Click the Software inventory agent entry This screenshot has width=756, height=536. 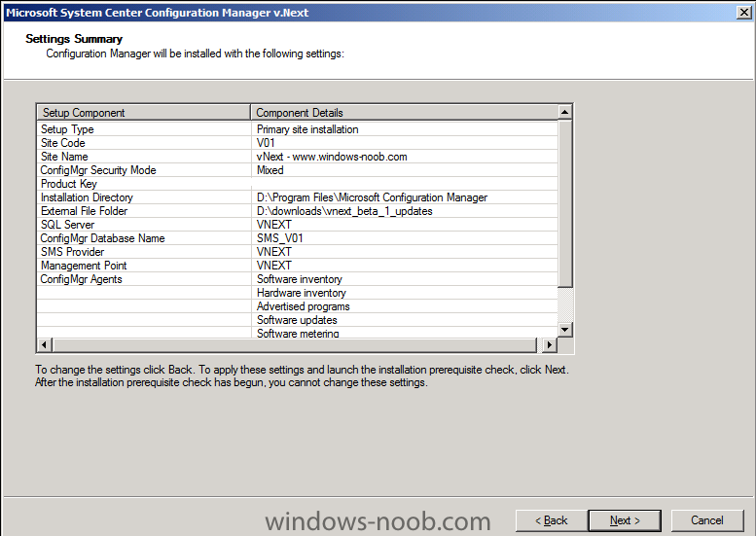point(300,279)
